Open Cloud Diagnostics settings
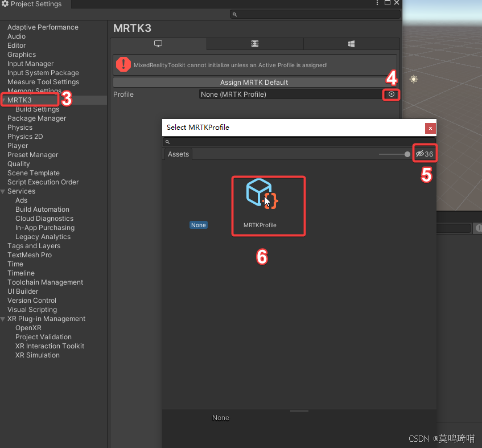The image size is (482, 448). (44, 219)
